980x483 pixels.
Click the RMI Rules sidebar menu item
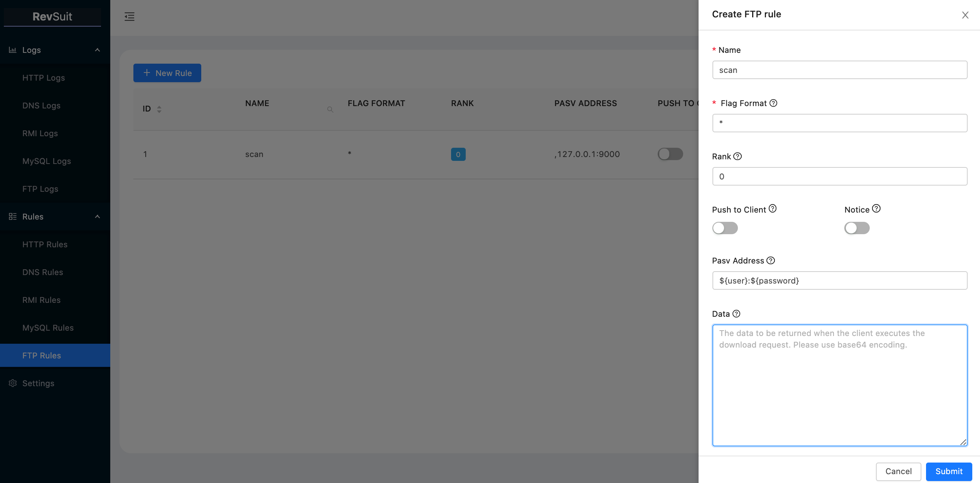[x=41, y=300]
